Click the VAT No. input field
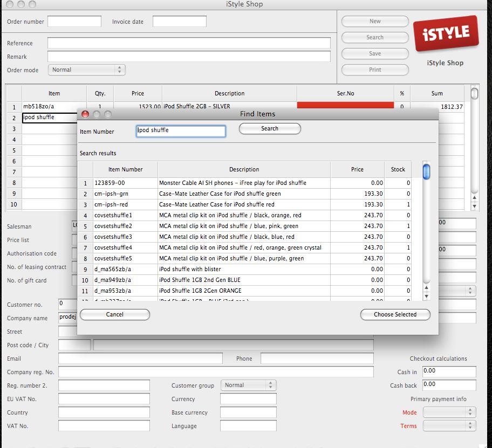 coord(104,426)
